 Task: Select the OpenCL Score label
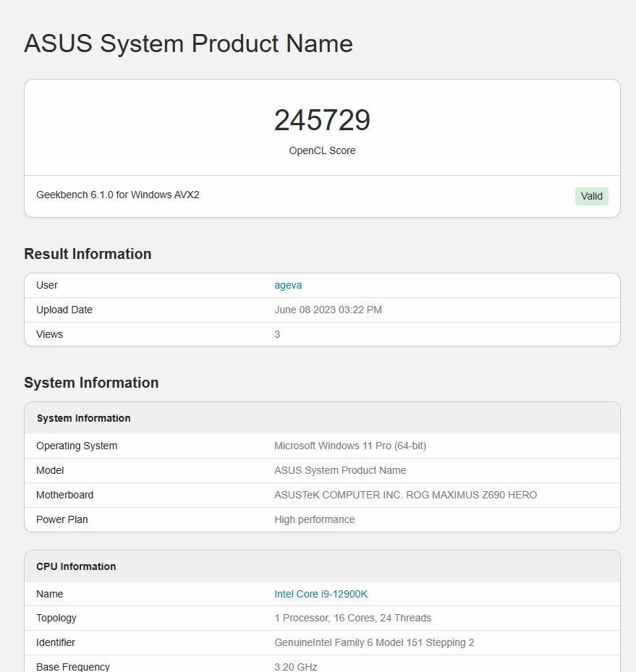[322, 151]
